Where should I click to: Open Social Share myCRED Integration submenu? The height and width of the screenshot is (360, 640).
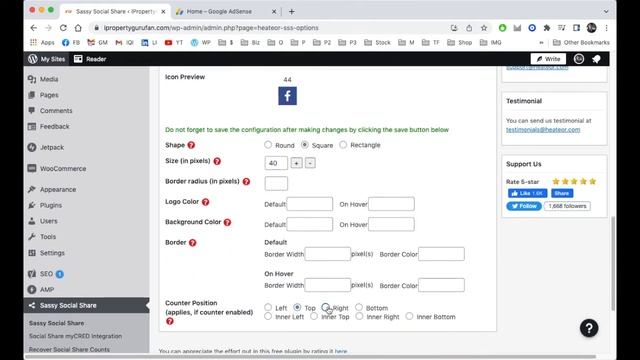75,336
